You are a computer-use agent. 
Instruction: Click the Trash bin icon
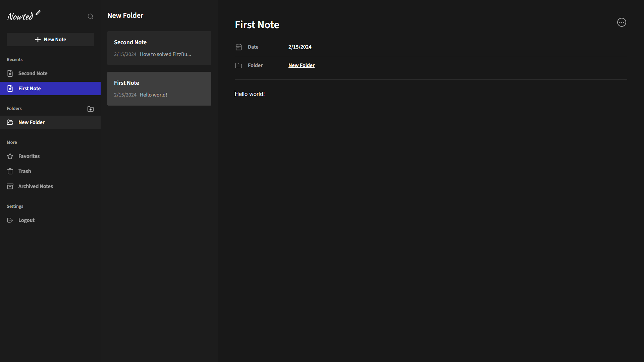pos(10,171)
